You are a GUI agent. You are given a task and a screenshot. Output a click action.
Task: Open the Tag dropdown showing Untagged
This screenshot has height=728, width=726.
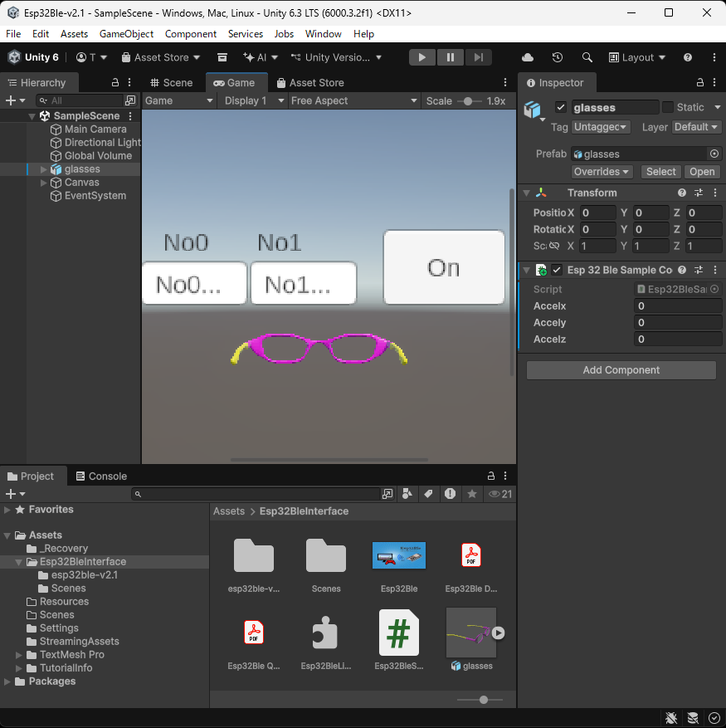(601, 127)
